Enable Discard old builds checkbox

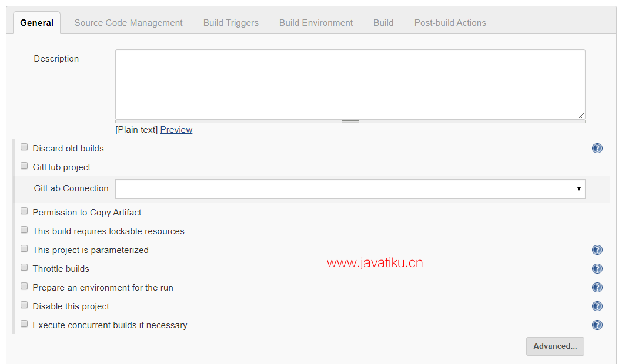(24, 147)
